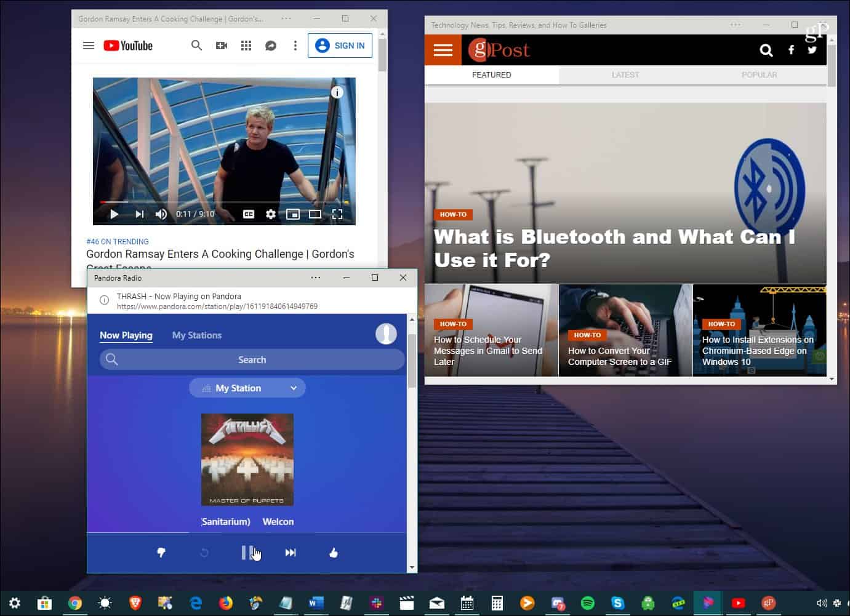The height and width of the screenshot is (616, 850).
Task: Open the YouTube apps grid
Action: 246,46
